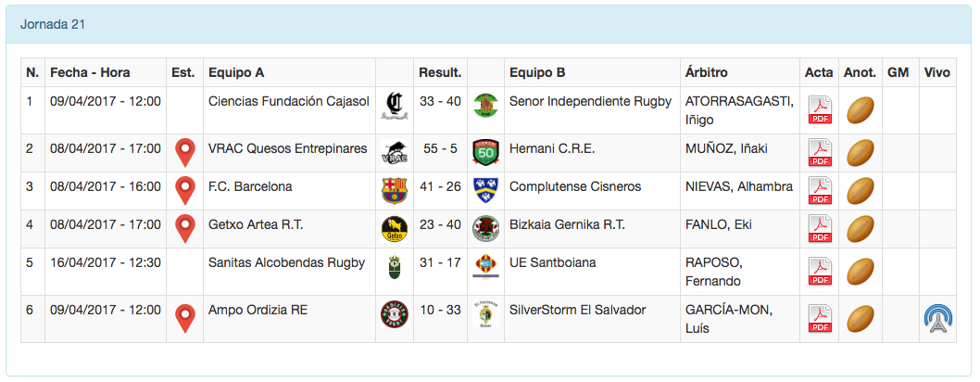Open the PDF acta for F.C. Barcelona match

click(820, 191)
